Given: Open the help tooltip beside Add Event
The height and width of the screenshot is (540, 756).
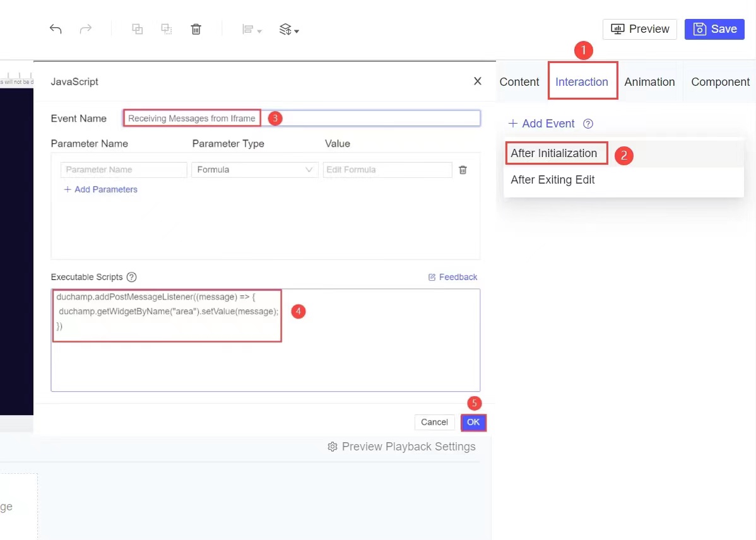Looking at the screenshot, I should 588,124.
